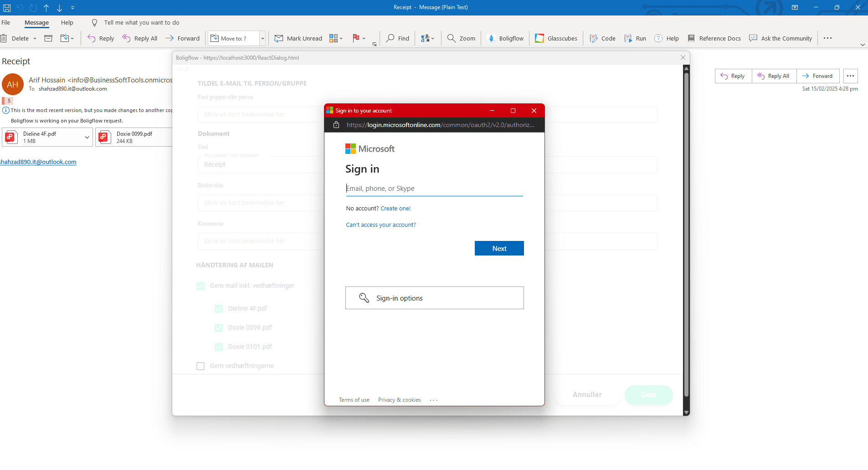Click Terms of use link

point(354,400)
